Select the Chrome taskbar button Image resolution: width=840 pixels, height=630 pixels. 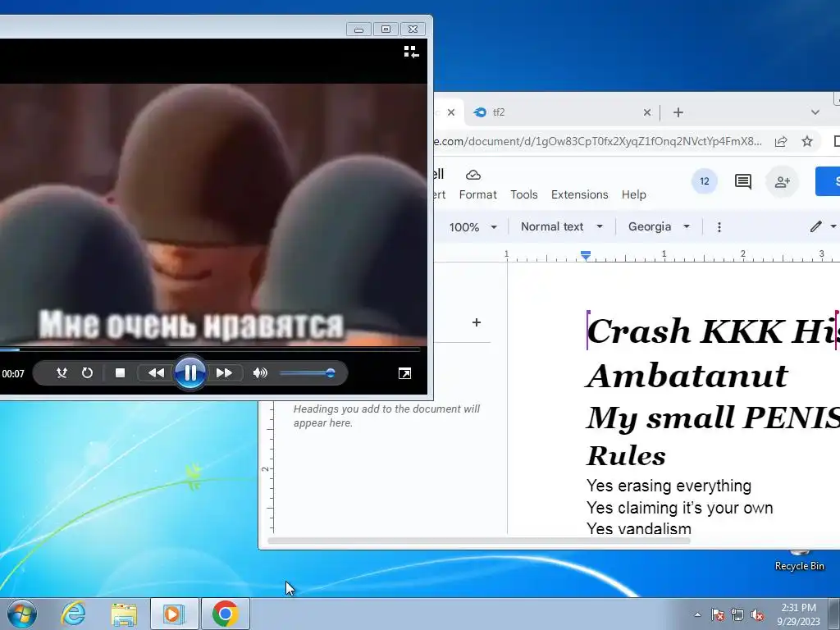225,614
